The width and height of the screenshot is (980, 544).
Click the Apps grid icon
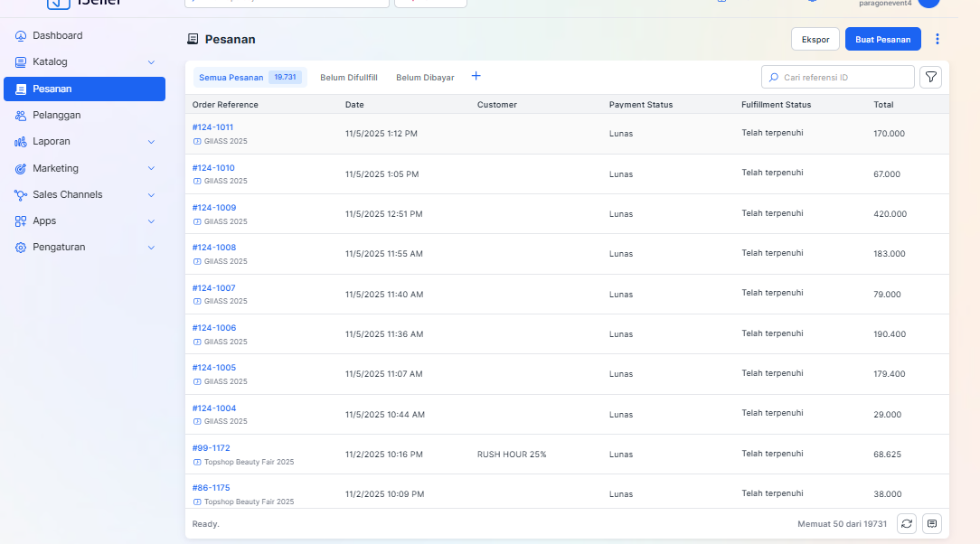21,221
